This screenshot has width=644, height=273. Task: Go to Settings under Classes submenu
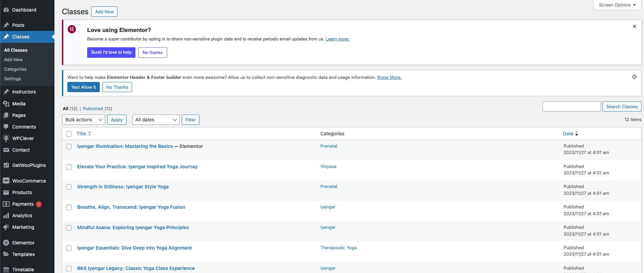point(13,79)
